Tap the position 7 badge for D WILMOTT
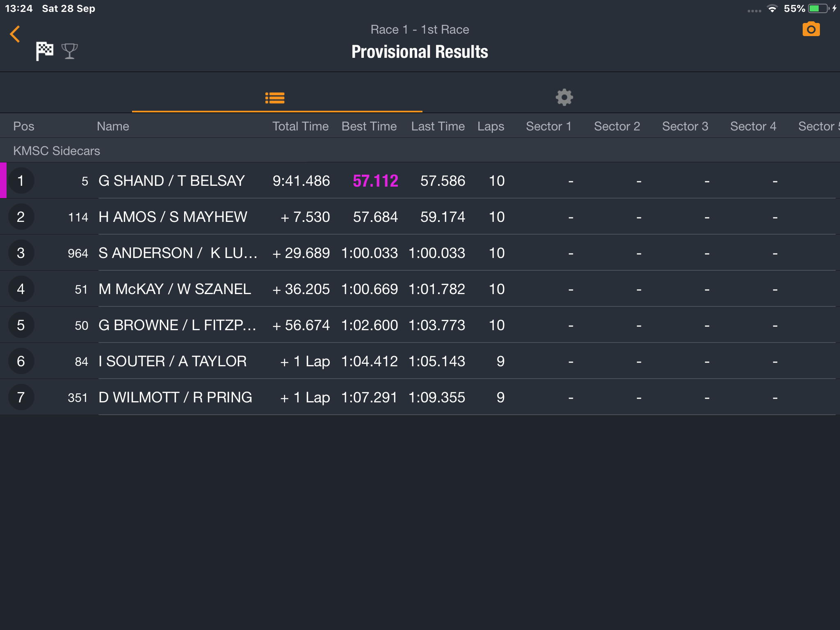 (21, 397)
